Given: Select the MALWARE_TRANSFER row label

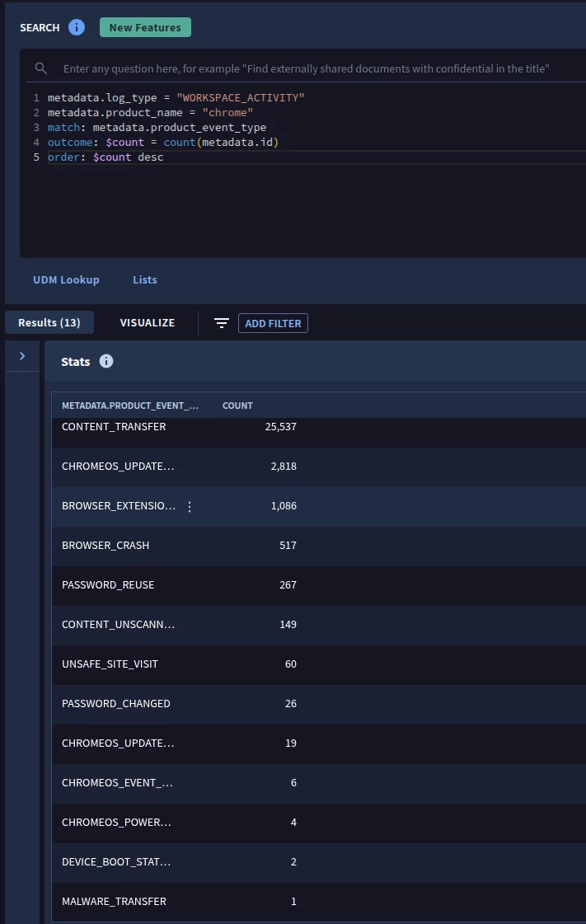Looking at the screenshot, I should point(115,901).
